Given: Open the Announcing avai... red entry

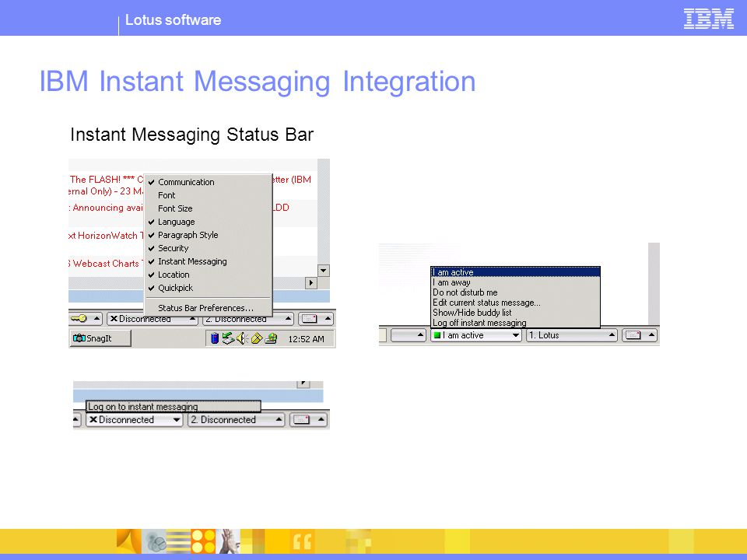Looking at the screenshot, I should tap(107, 208).
